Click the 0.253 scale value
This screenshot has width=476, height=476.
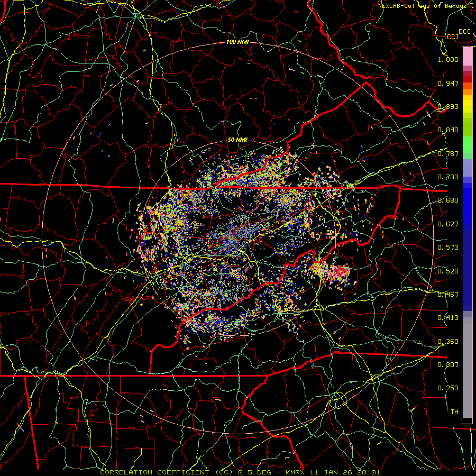coord(448,388)
